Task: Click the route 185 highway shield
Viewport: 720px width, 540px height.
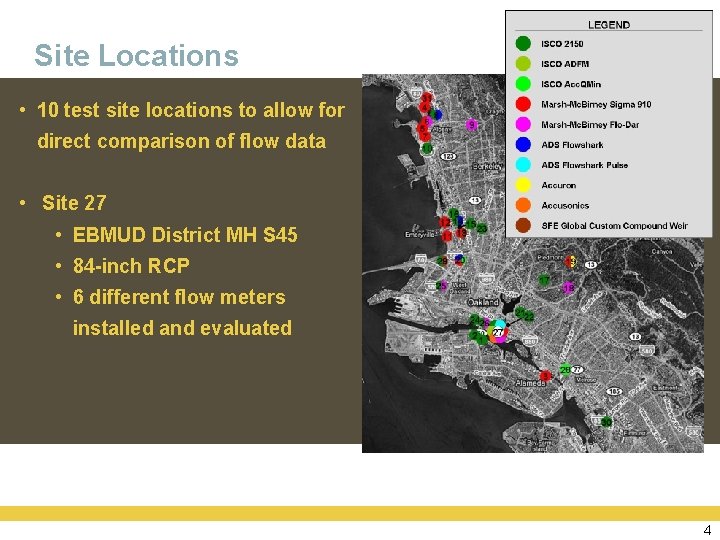Action: (614, 391)
